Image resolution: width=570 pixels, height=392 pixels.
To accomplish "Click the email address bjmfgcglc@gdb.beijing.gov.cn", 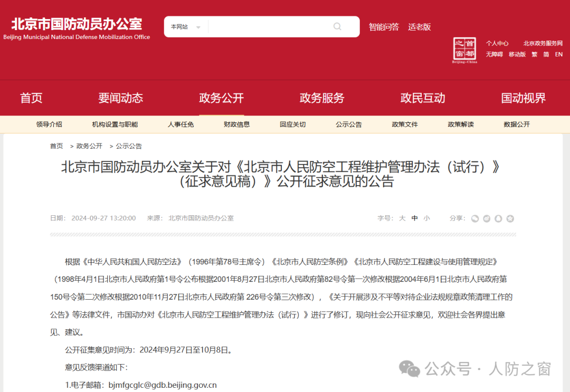I will (161, 385).
